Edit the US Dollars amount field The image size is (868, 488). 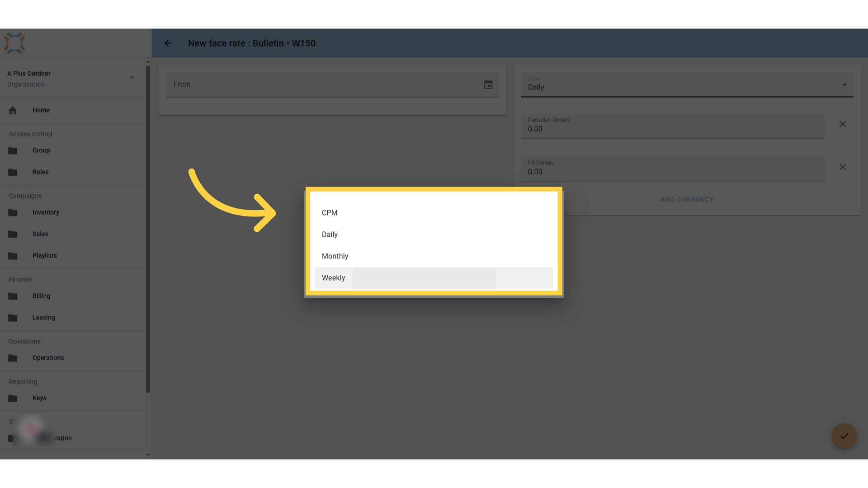pos(673,169)
